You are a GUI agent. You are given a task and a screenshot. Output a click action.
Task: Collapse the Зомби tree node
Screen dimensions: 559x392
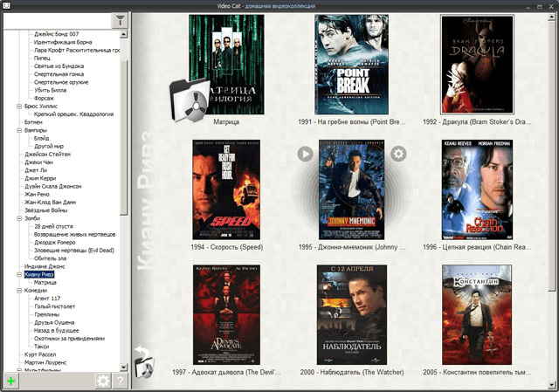click(19, 218)
